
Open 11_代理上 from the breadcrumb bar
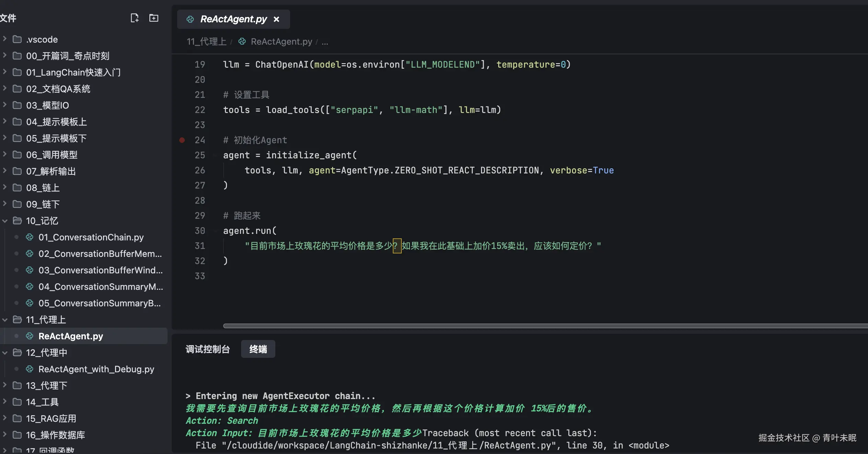pyautogui.click(x=206, y=42)
